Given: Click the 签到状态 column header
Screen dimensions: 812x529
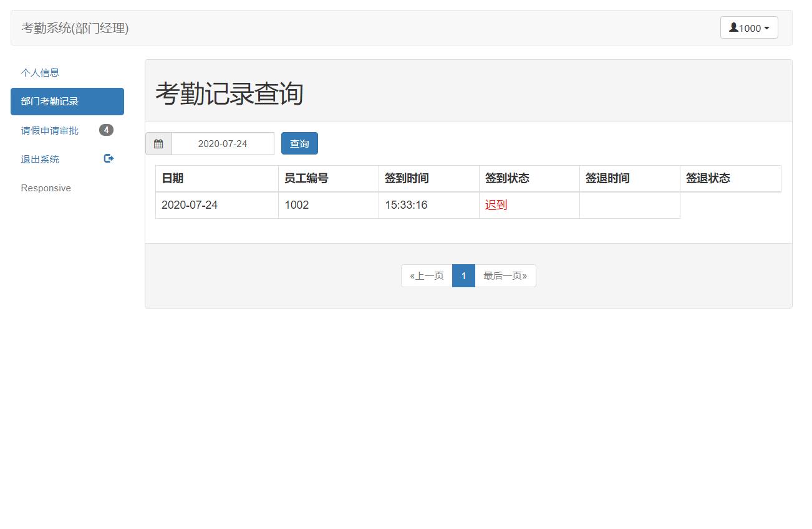Looking at the screenshot, I should point(508,178).
